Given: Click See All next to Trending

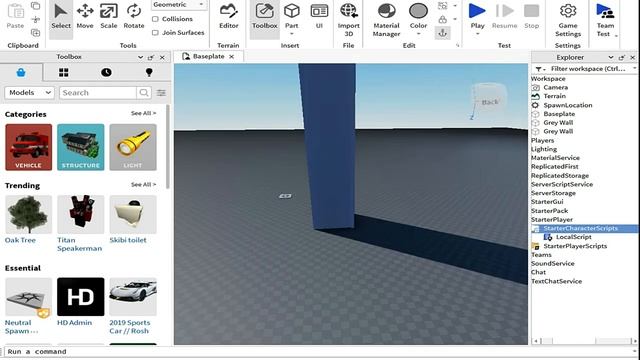Looking at the screenshot, I should point(143,184).
